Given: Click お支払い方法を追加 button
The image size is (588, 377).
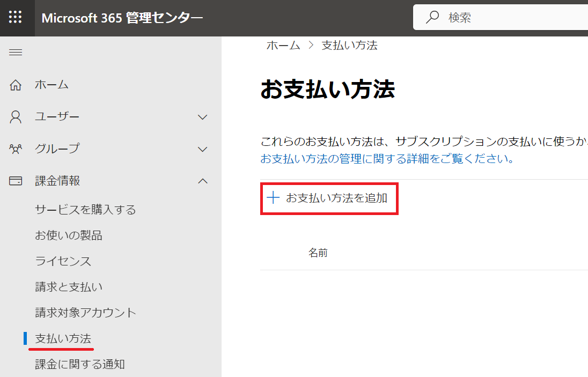Looking at the screenshot, I should [x=329, y=198].
